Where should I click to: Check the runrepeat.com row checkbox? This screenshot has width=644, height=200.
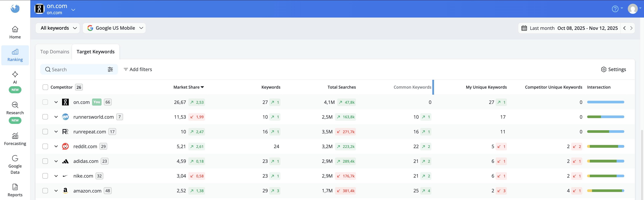45,131
